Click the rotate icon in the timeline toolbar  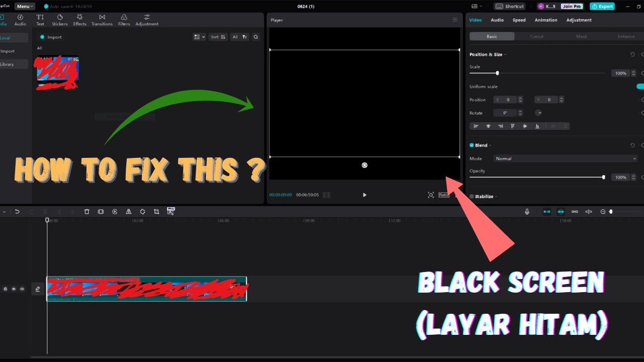142,212
